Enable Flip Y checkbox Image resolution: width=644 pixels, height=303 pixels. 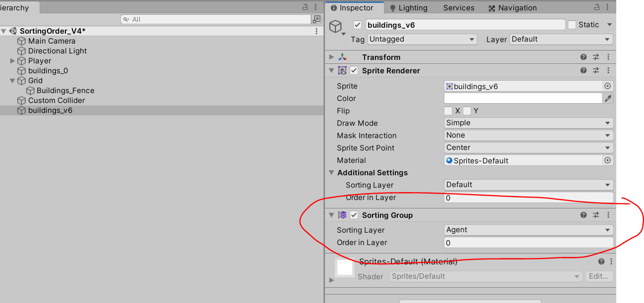[x=467, y=111]
